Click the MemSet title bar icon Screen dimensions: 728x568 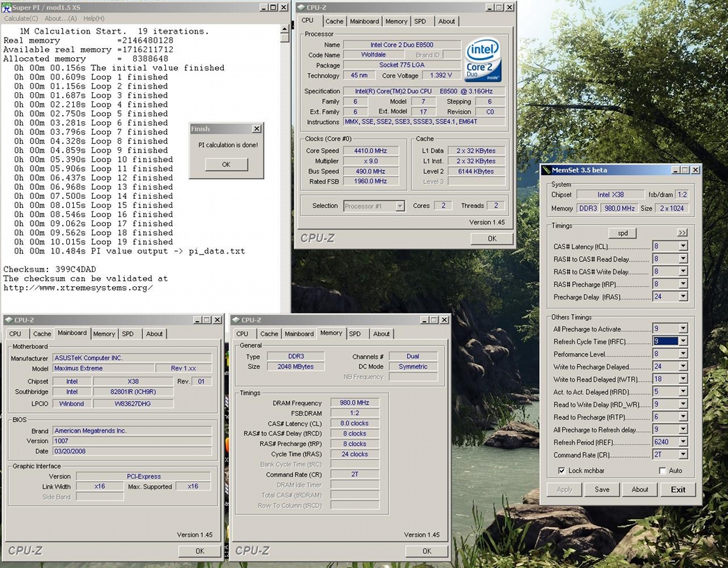[546, 170]
